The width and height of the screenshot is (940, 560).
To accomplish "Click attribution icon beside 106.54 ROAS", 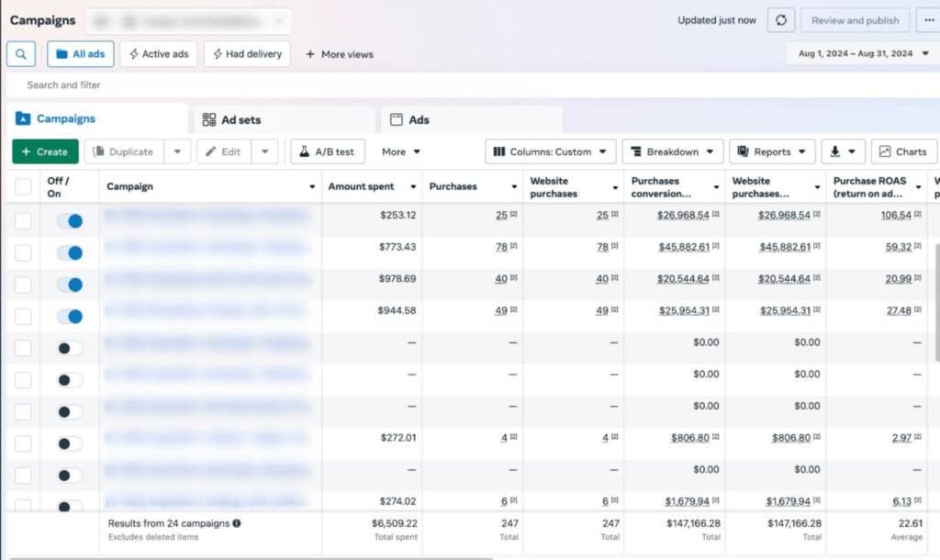I will pyautogui.click(x=918, y=214).
